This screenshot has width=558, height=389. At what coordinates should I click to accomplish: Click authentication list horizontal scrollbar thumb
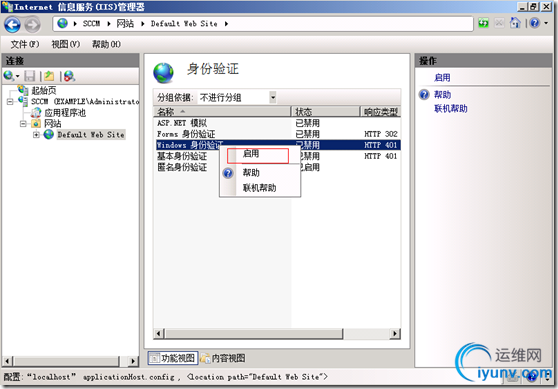coord(253,333)
